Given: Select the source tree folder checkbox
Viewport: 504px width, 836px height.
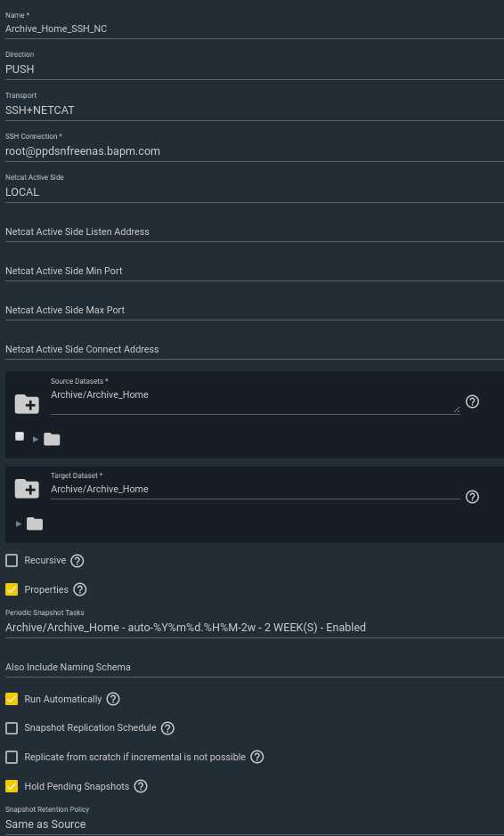Looking at the screenshot, I should (x=20, y=436).
